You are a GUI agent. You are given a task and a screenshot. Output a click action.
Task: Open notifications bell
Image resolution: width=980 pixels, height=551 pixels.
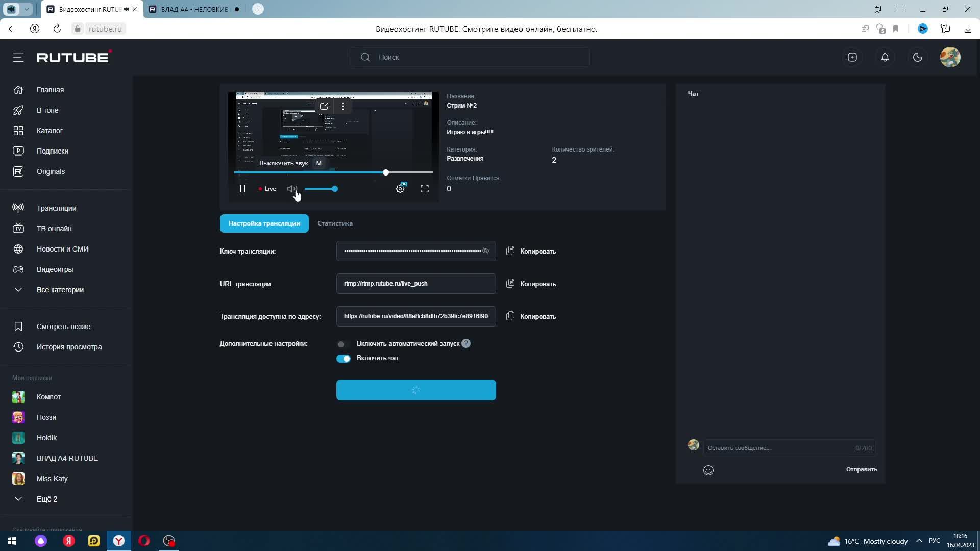click(885, 57)
